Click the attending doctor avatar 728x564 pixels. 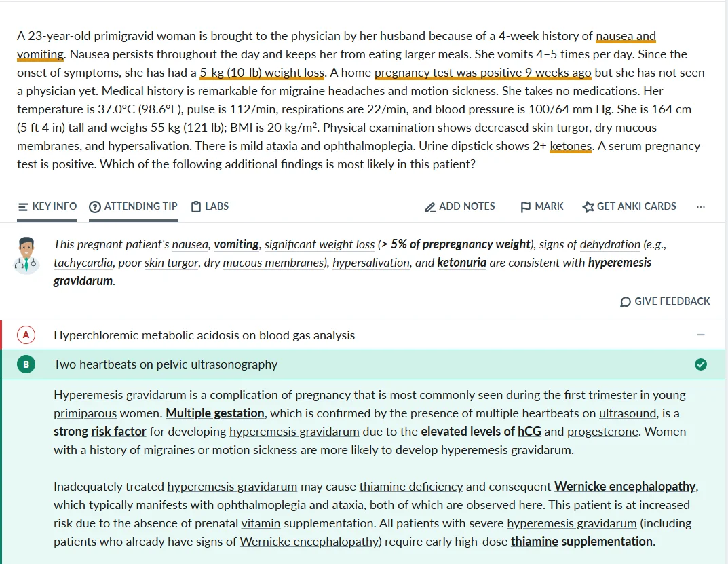coord(26,255)
